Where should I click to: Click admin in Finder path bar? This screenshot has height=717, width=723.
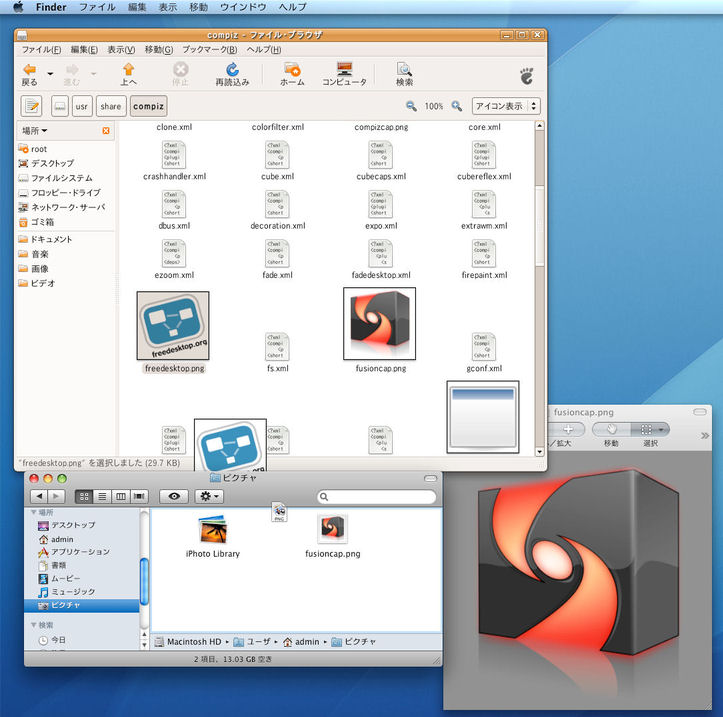pos(301,642)
